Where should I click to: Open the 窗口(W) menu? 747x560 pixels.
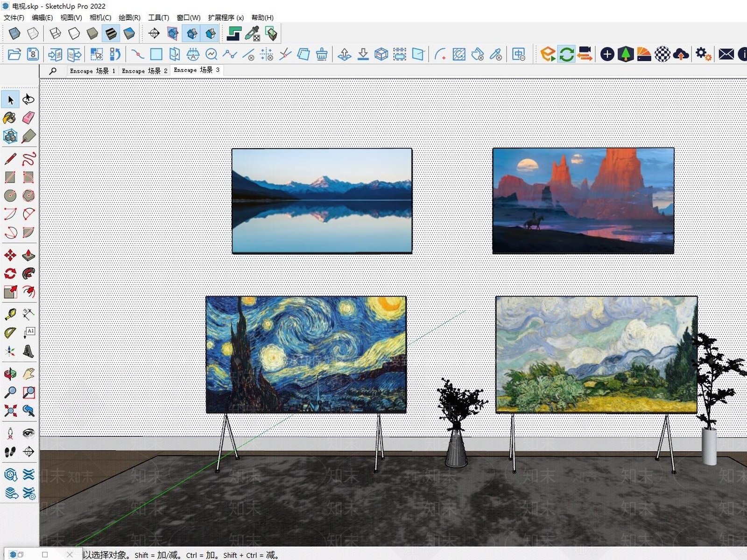pyautogui.click(x=189, y=18)
